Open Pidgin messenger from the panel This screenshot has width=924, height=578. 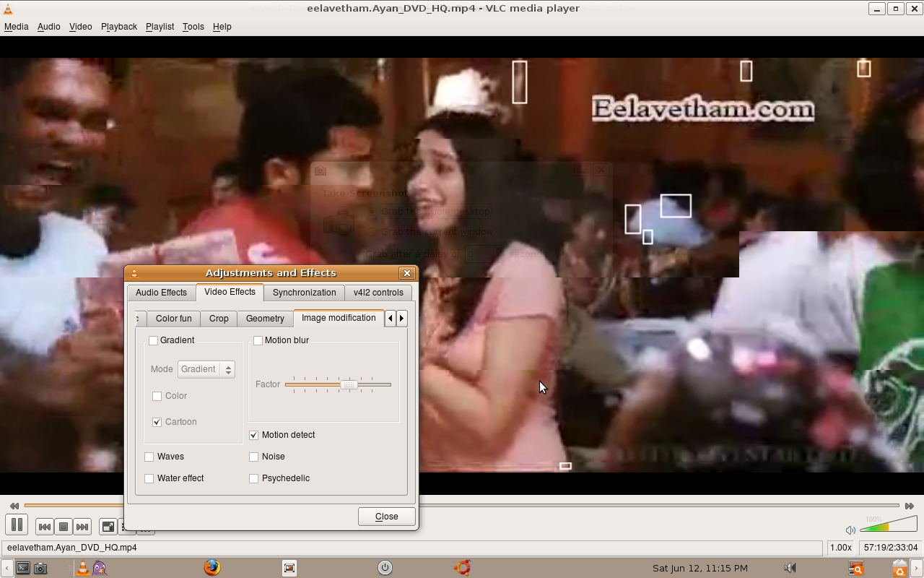coord(100,568)
